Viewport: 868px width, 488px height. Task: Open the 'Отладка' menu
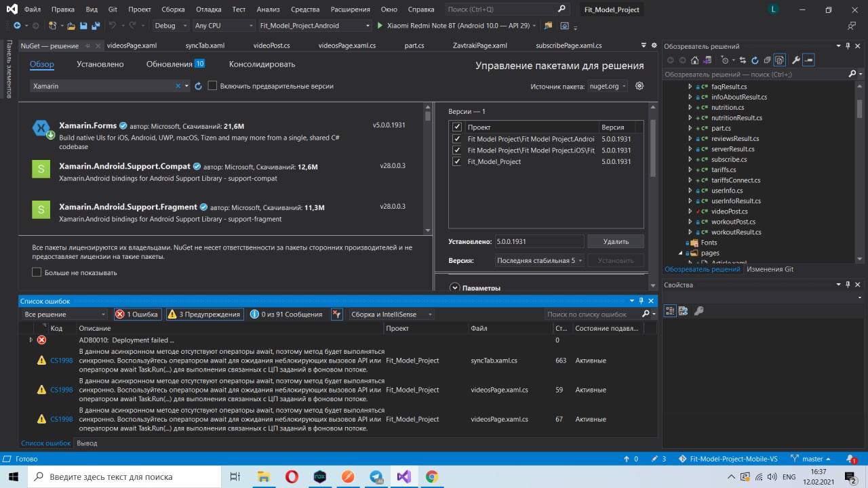pyautogui.click(x=210, y=9)
